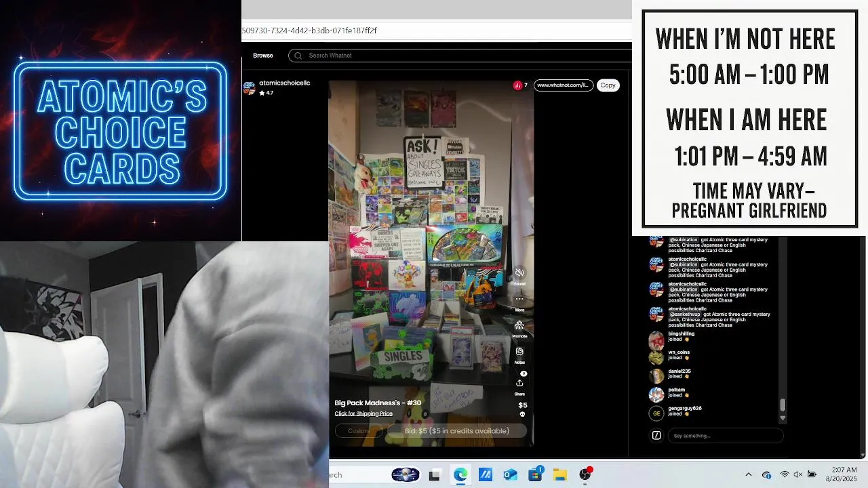This screenshot has height=488, width=868.
Task: Share the stream using the Share icon
Action: [519, 383]
